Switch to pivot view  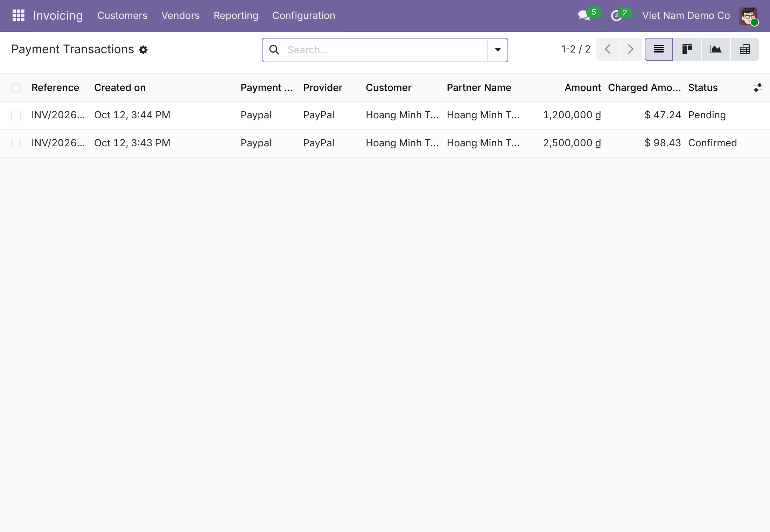coord(745,49)
